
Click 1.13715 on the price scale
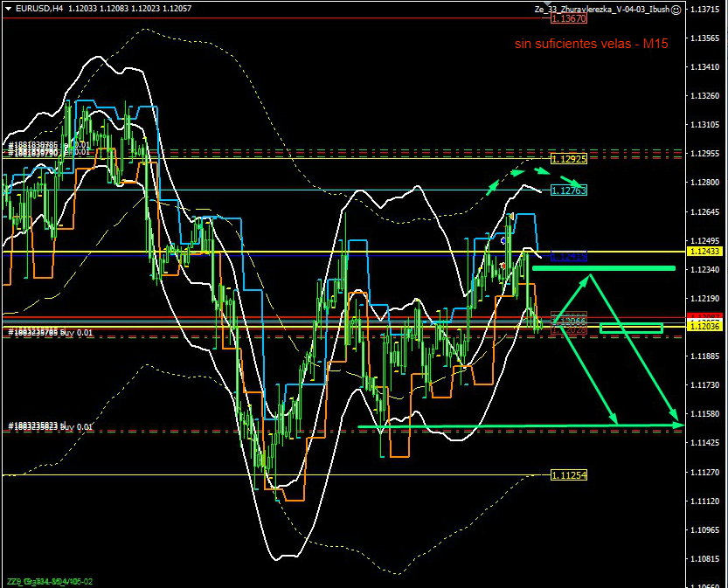point(704,10)
